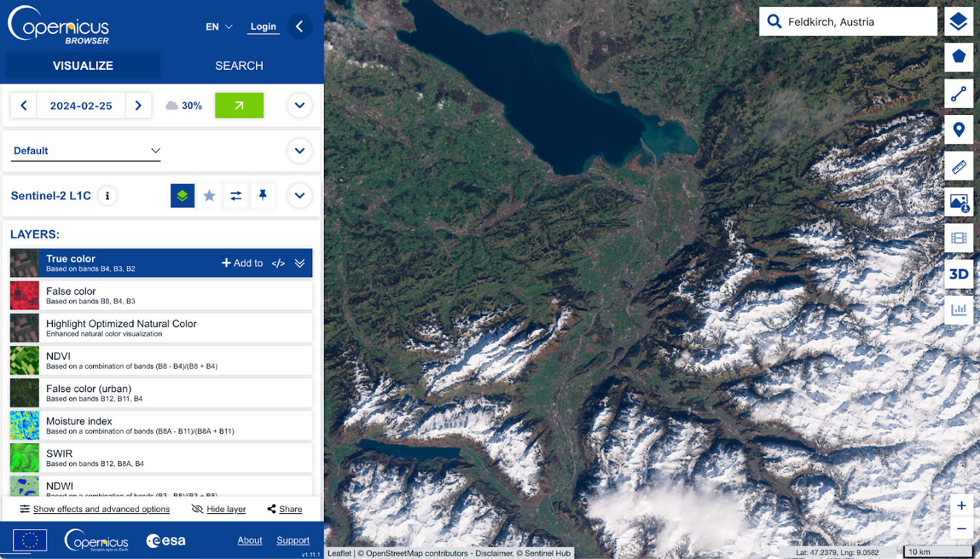The width and height of the screenshot is (980, 559).
Task: Click the Login link
Action: (x=263, y=27)
